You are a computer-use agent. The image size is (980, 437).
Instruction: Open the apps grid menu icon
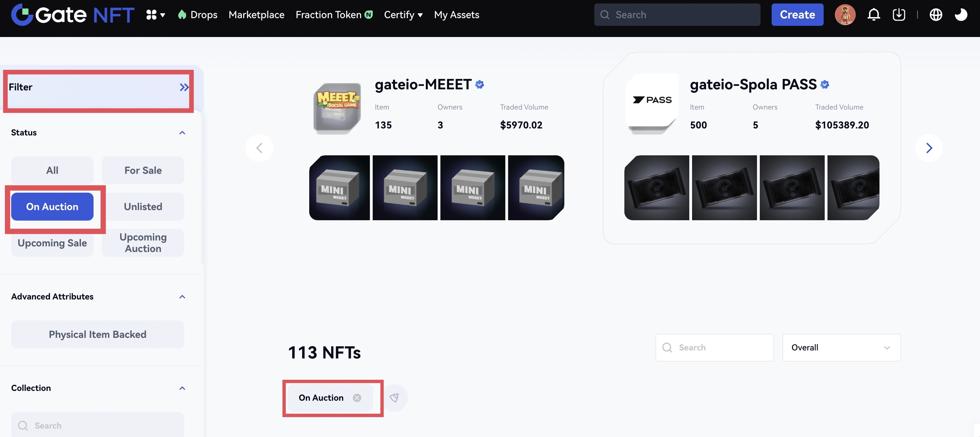pyautogui.click(x=155, y=15)
